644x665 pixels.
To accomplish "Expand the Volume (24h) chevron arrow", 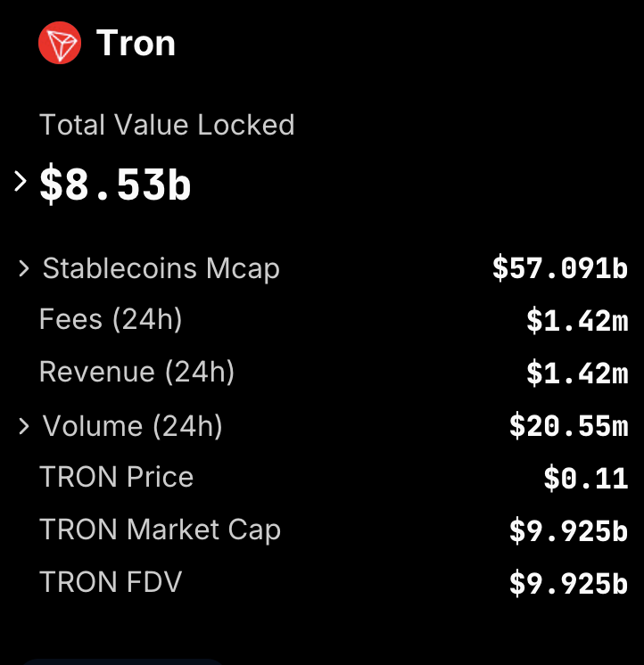I will coord(24,426).
